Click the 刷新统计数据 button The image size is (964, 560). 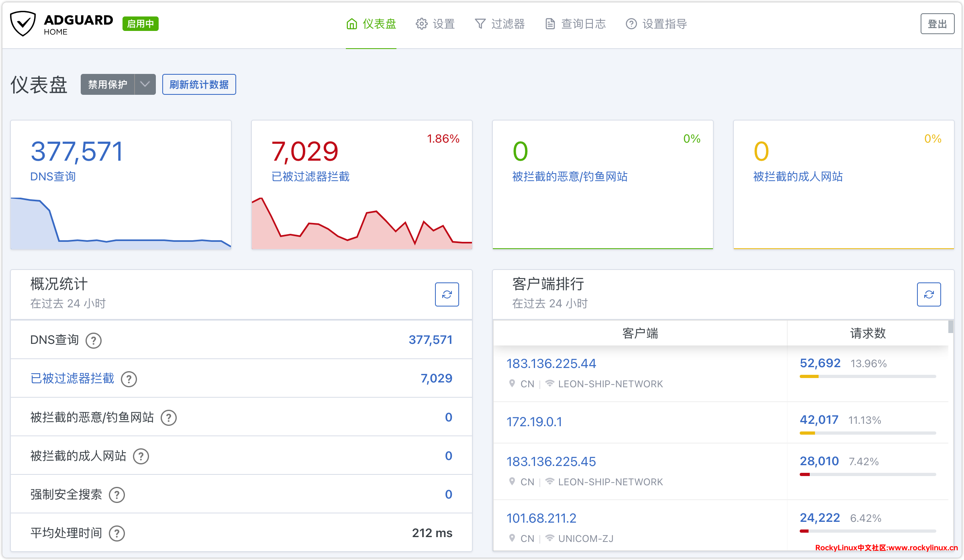click(199, 84)
